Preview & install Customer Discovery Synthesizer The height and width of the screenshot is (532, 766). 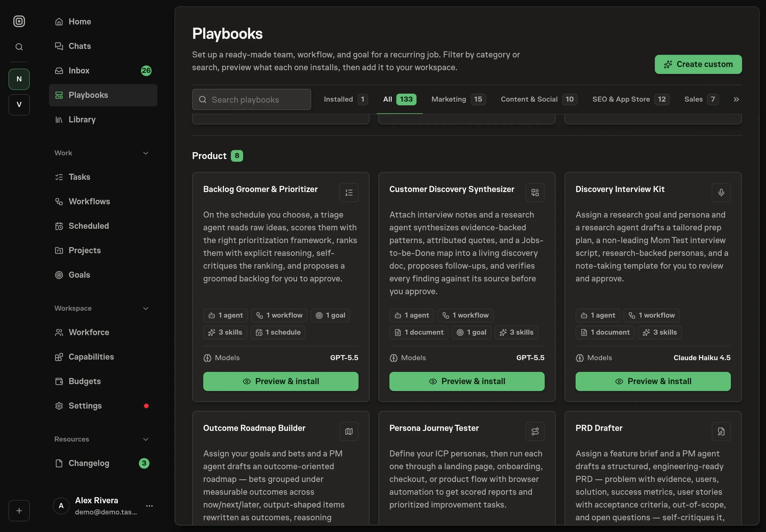click(467, 381)
